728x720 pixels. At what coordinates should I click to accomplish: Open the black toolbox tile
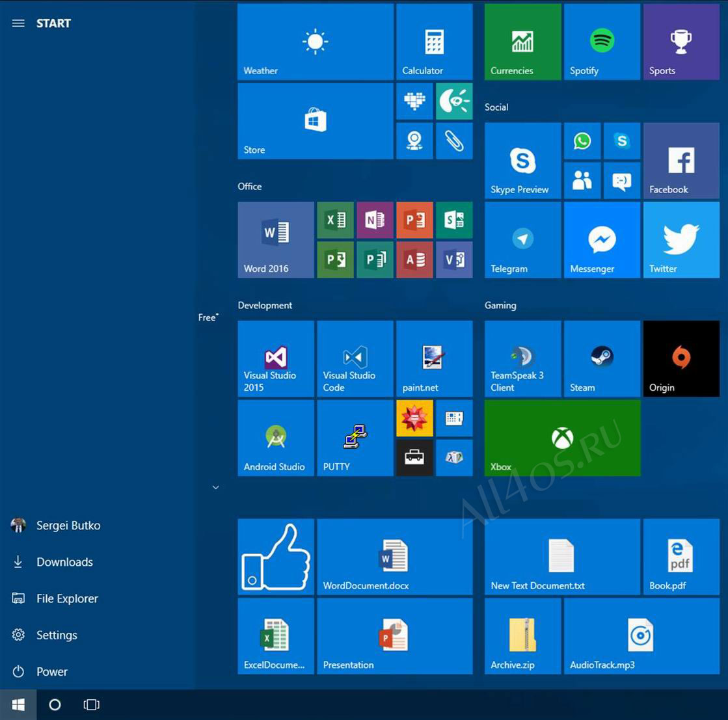tap(414, 458)
